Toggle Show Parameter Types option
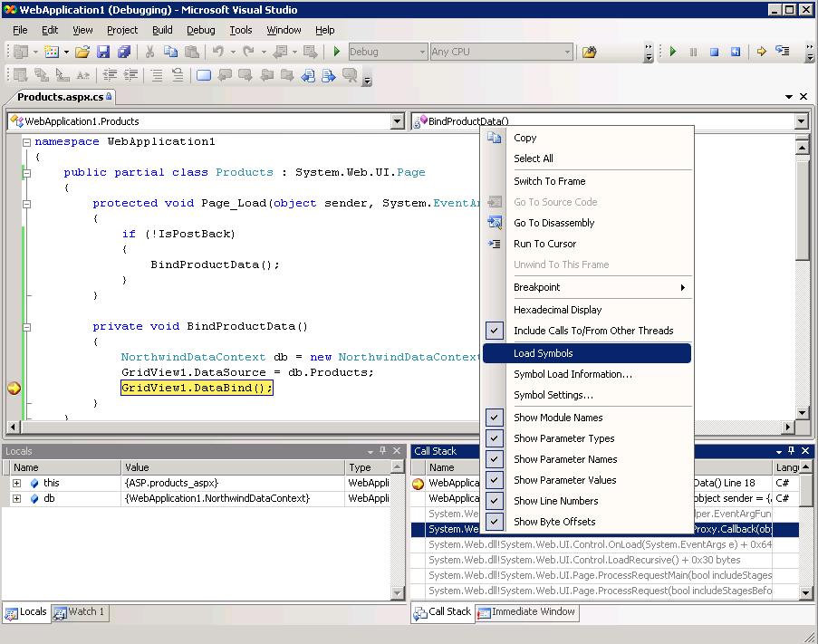The image size is (818, 644). [x=587, y=438]
